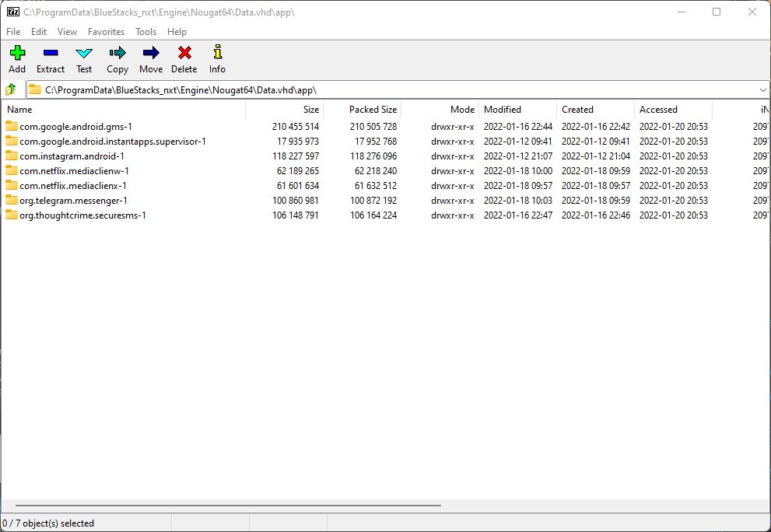Select the com.netflix.mediaclienw-1 name
Screen dimensions: 771x532
pos(74,170)
